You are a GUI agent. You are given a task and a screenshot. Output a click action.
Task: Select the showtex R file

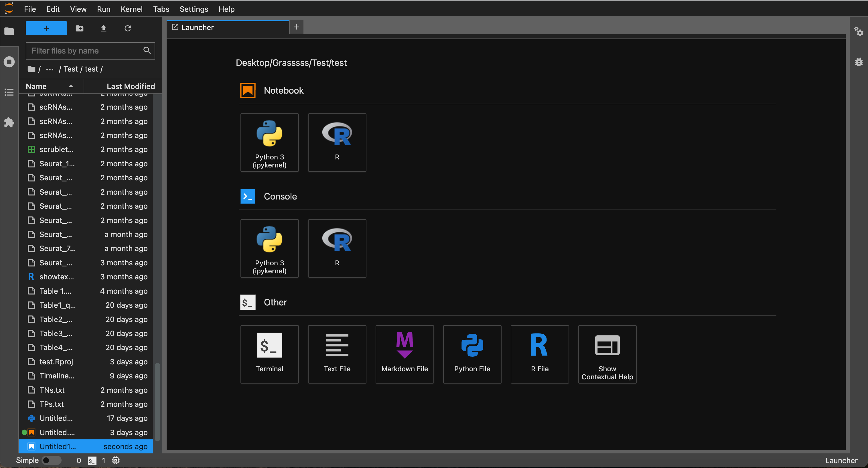click(86, 277)
